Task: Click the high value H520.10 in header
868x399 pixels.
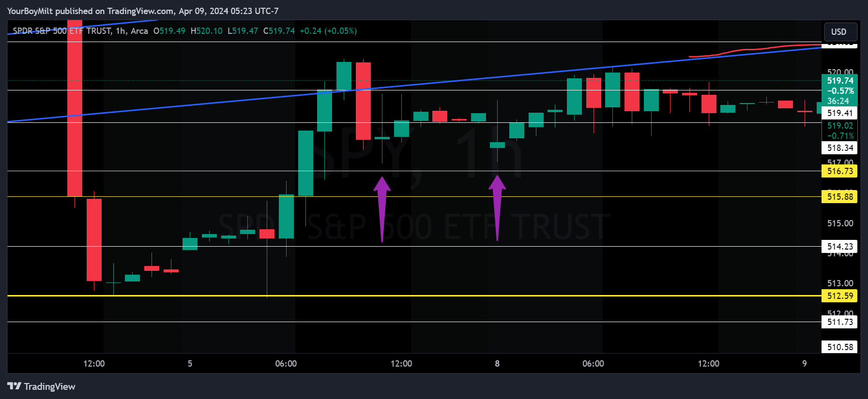Action: pyautogui.click(x=207, y=31)
